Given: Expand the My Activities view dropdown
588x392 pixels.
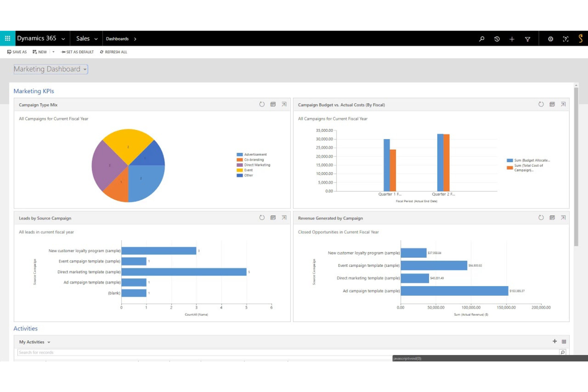Looking at the screenshot, I should tap(48, 342).
